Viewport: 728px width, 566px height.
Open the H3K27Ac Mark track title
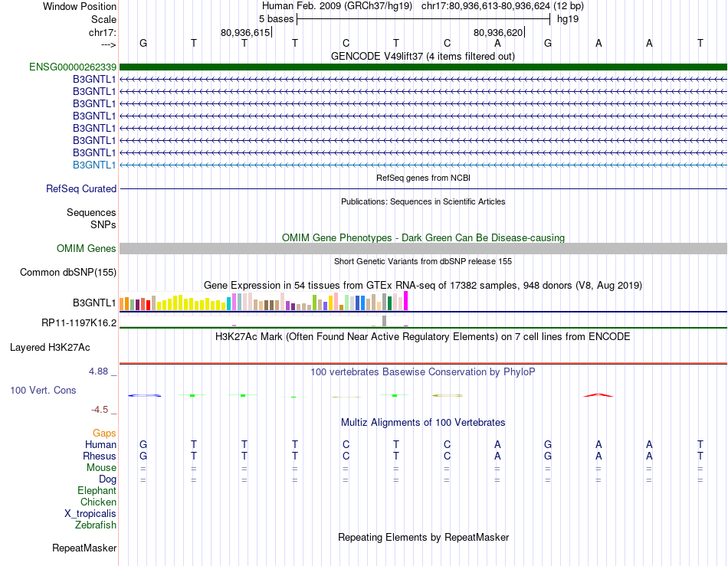423,336
